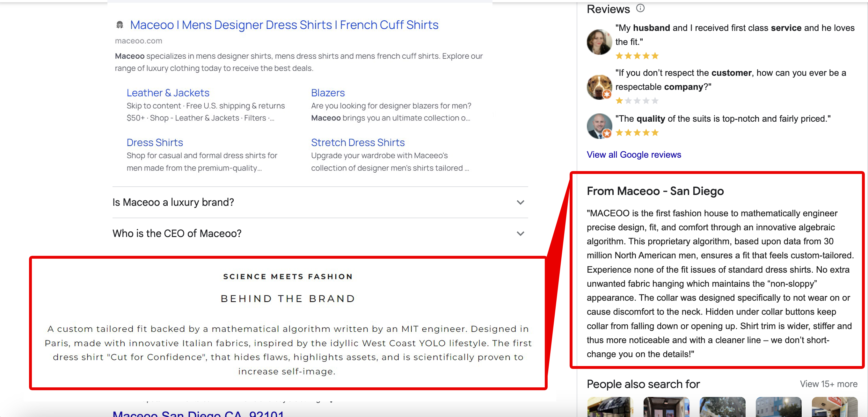Expand 'Who is the CEO of Maceoo?' question

[320, 233]
